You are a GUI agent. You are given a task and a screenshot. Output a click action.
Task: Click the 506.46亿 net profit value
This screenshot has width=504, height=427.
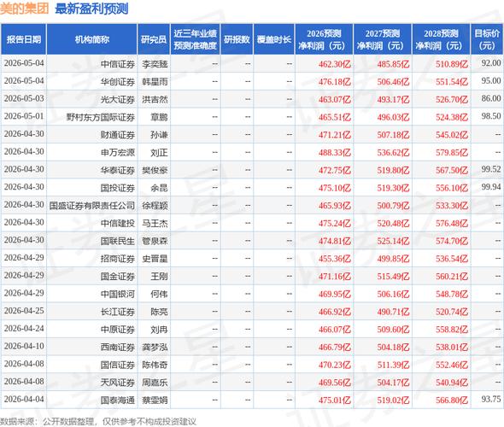[393, 82]
